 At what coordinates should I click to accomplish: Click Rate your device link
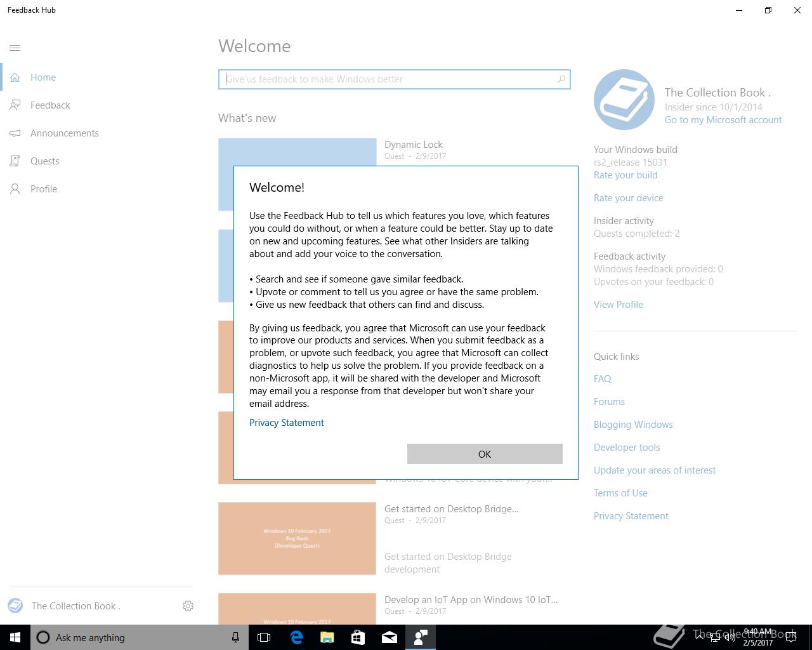point(629,198)
